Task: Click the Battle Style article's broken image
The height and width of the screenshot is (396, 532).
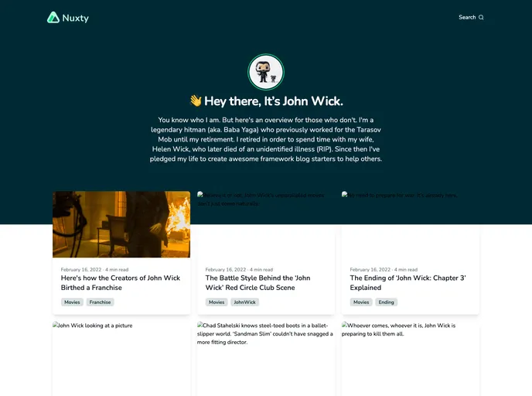Action: point(265,224)
